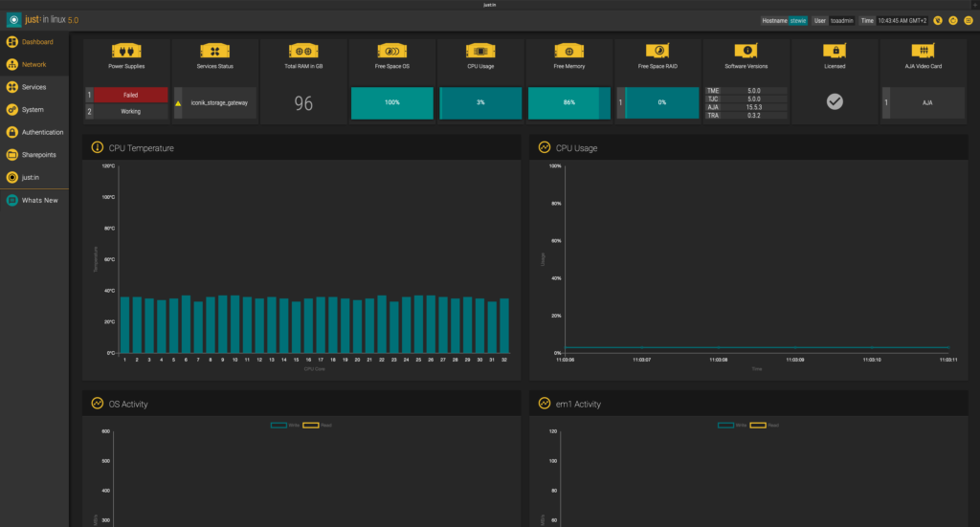The height and width of the screenshot is (527, 980).
Task: Click the CPU Usage panel title
Action: 576,148
